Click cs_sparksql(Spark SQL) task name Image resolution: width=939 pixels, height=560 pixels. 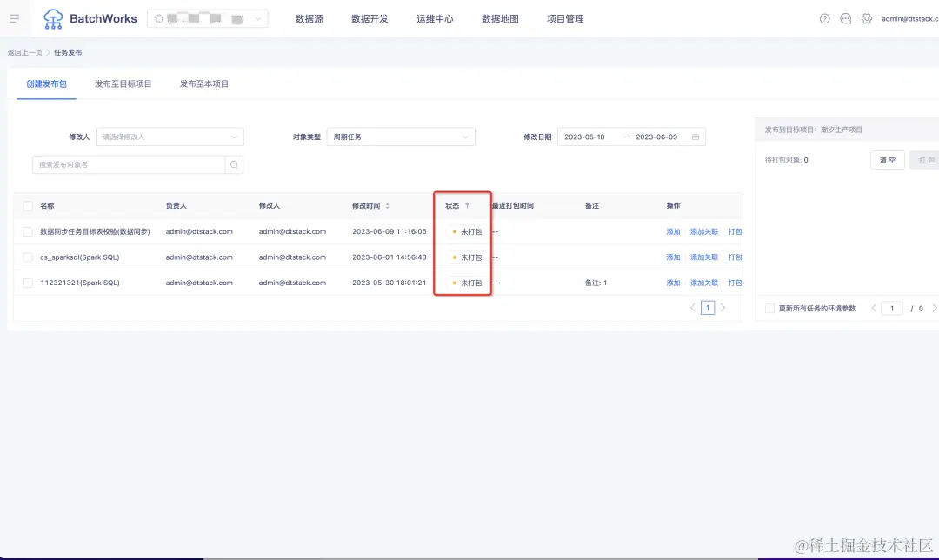click(80, 257)
